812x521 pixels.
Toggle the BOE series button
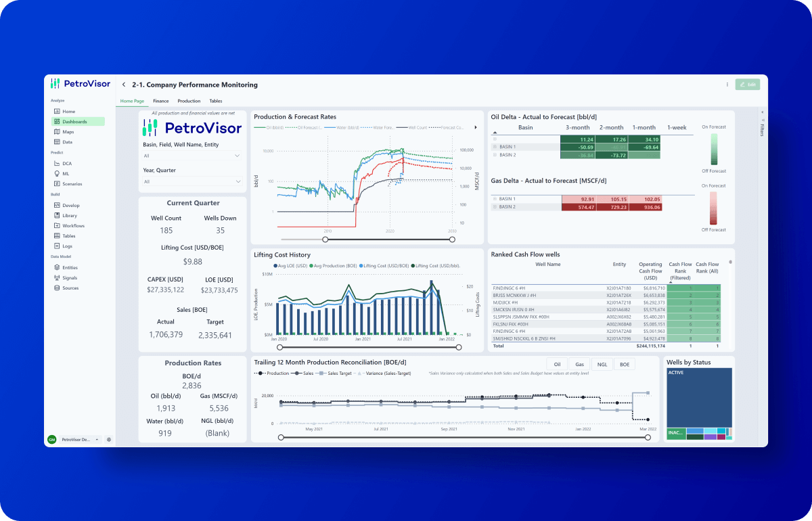point(624,364)
